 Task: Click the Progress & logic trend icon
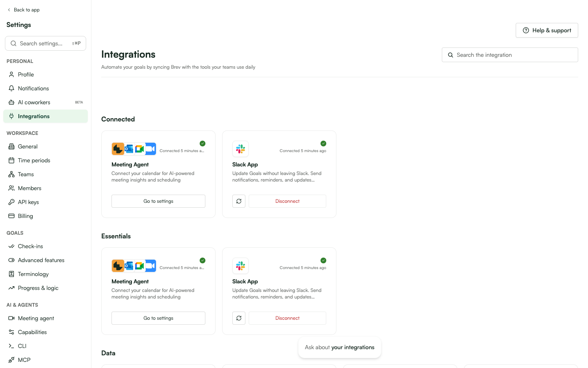(11, 288)
